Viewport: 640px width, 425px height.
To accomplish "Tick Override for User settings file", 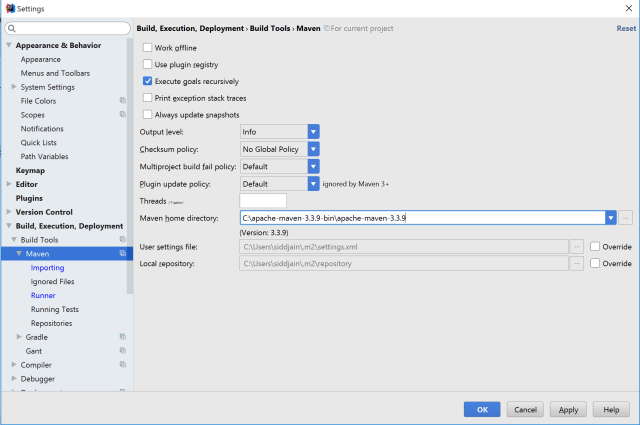I will [595, 246].
